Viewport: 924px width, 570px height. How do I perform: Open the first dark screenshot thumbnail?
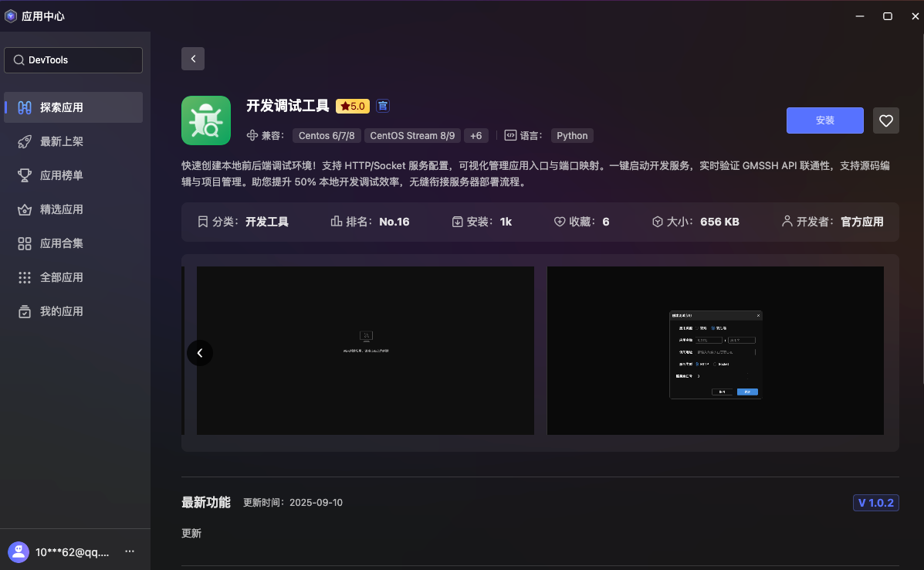(365, 351)
